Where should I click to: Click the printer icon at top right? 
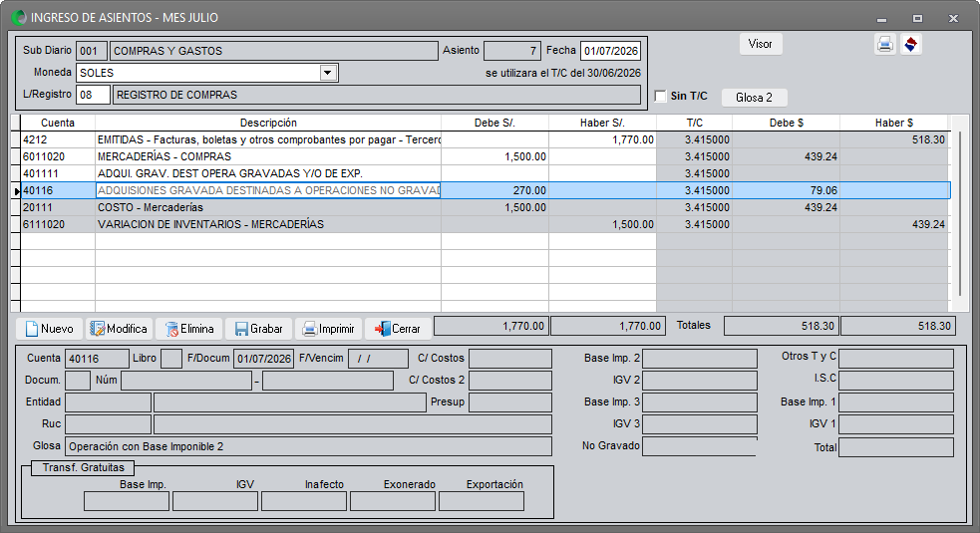885,45
